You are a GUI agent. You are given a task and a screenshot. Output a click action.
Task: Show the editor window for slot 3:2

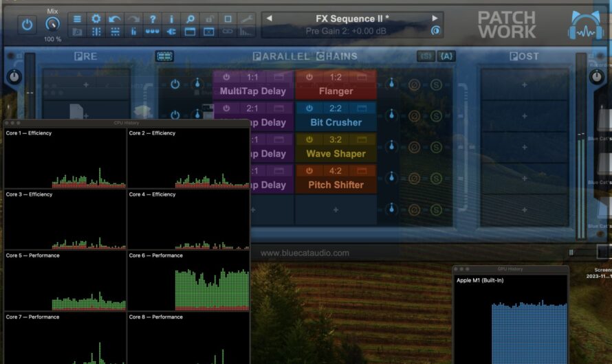pyautogui.click(x=362, y=139)
